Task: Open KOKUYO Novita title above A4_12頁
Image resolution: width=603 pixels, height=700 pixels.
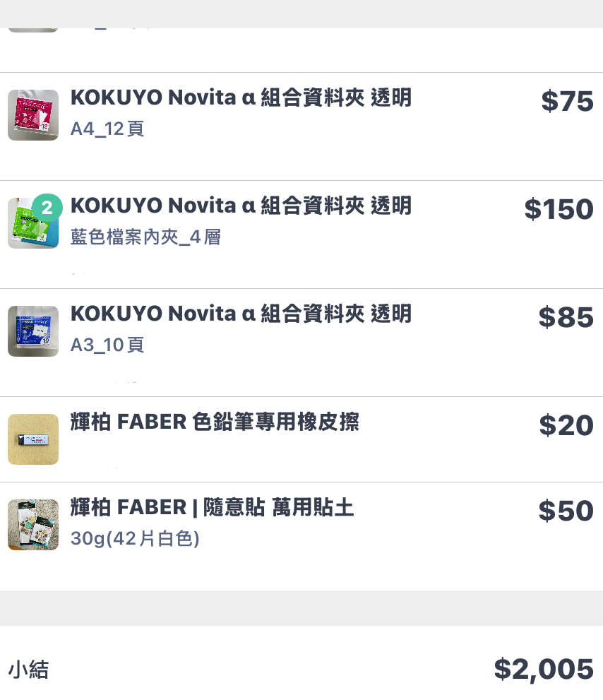Action: (241, 98)
